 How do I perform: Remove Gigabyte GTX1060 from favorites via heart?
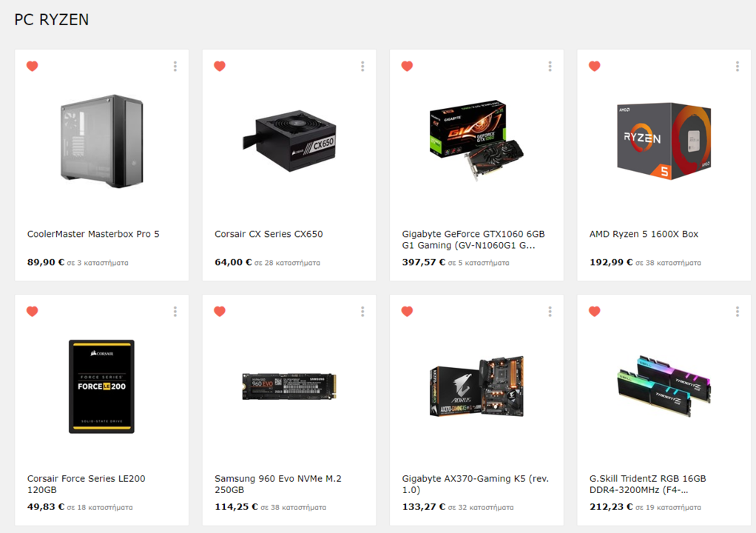[407, 66]
